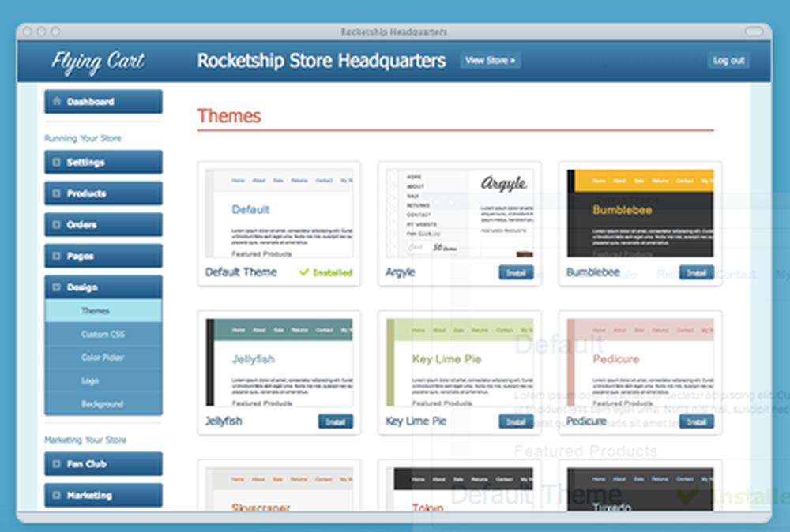The height and width of the screenshot is (532, 790).
Task: Expand the Fan Club section icon
Action: pyautogui.click(x=56, y=464)
